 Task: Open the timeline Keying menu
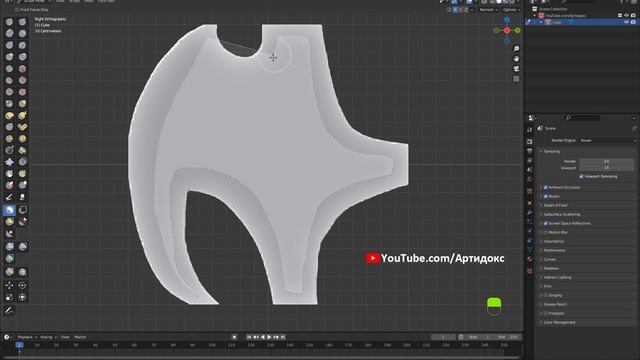[x=48, y=337]
